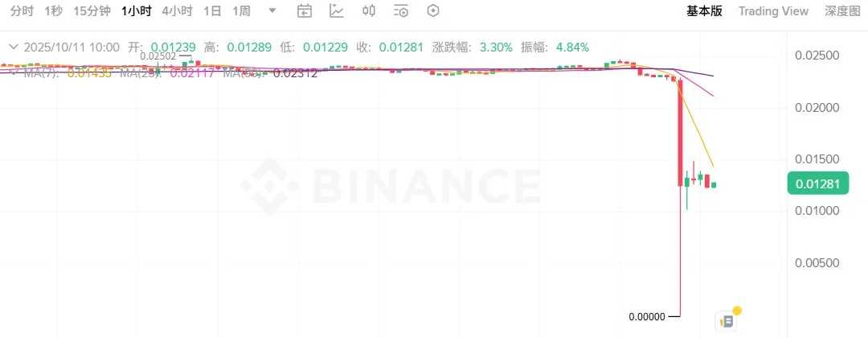This screenshot has height=338, width=868.
Task: Open the news note icon near chart bottom
Action: click(727, 320)
